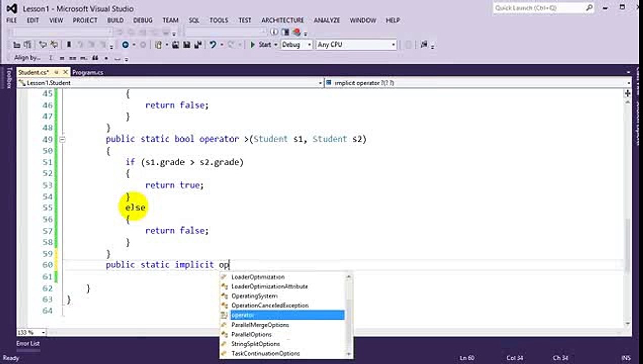
Task: Open the WINDOW menu
Action: (x=363, y=20)
